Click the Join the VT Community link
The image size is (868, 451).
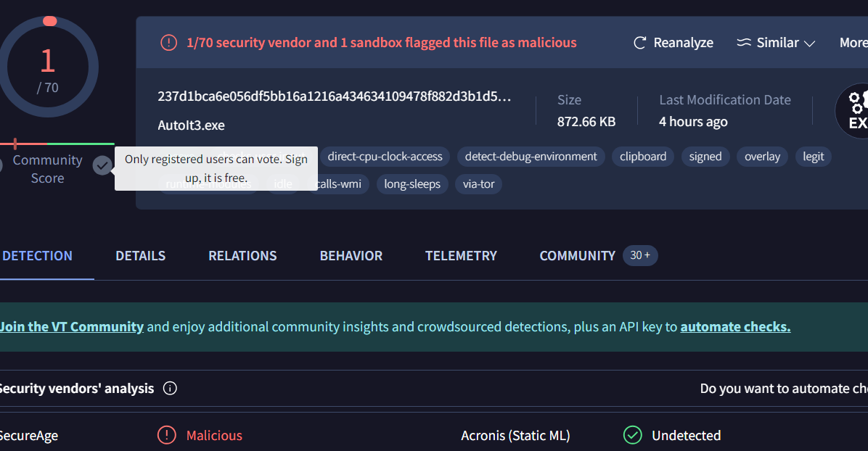click(x=71, y=327)
